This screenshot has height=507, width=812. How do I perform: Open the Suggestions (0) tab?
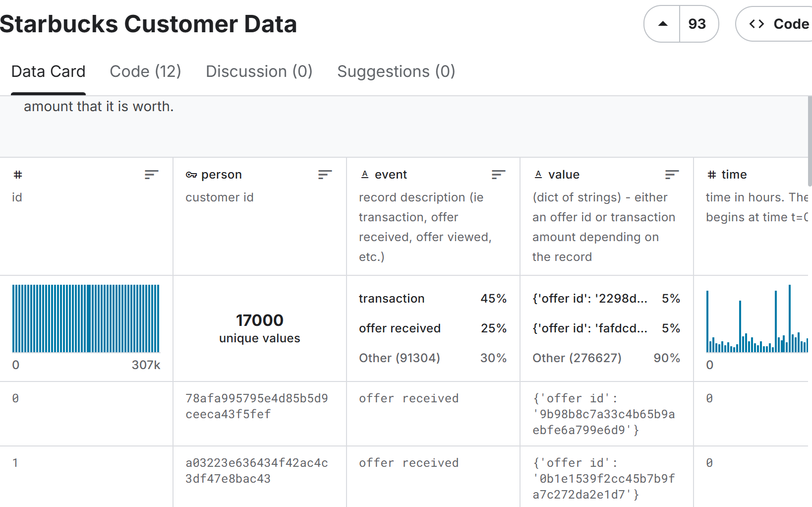[396, 71]
